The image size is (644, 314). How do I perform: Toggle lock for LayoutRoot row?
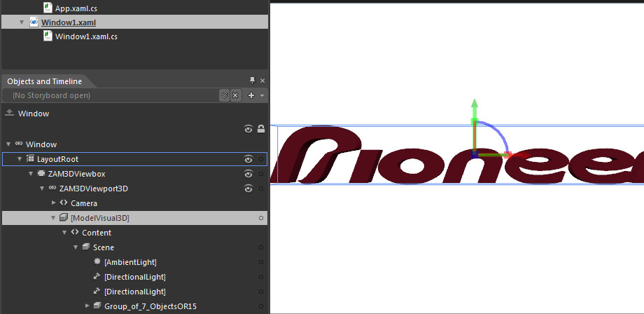coord(261,159)
